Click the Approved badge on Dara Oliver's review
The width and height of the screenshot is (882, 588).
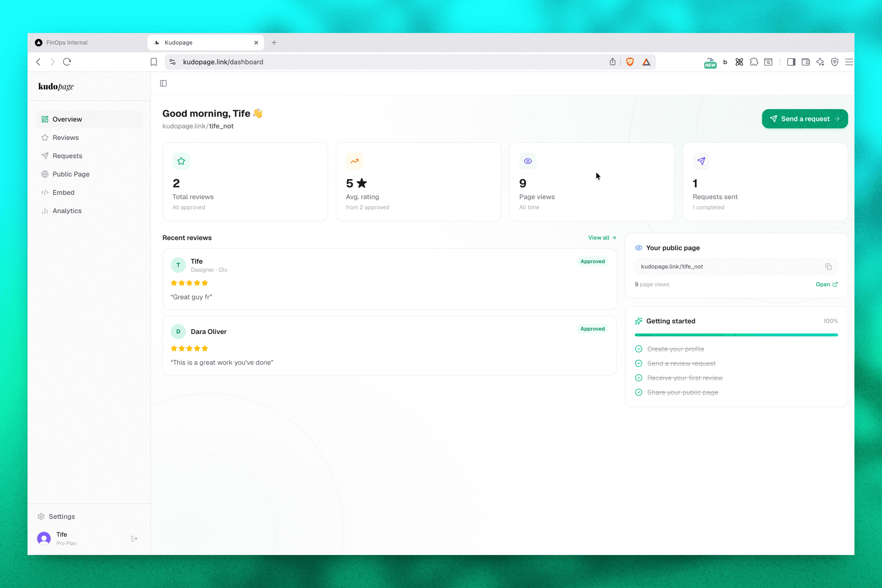pyautogui.click(x=593, y=329)
